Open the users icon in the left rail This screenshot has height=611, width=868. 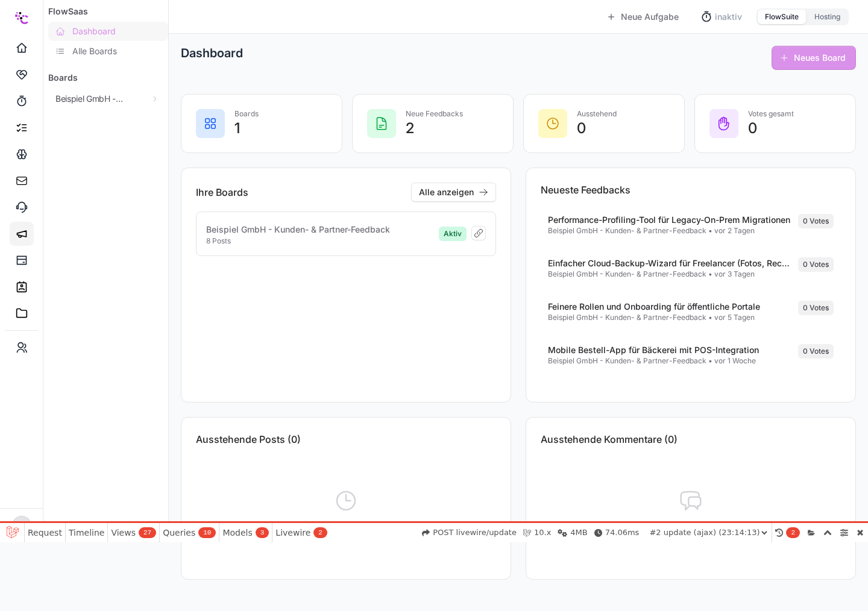22,348
